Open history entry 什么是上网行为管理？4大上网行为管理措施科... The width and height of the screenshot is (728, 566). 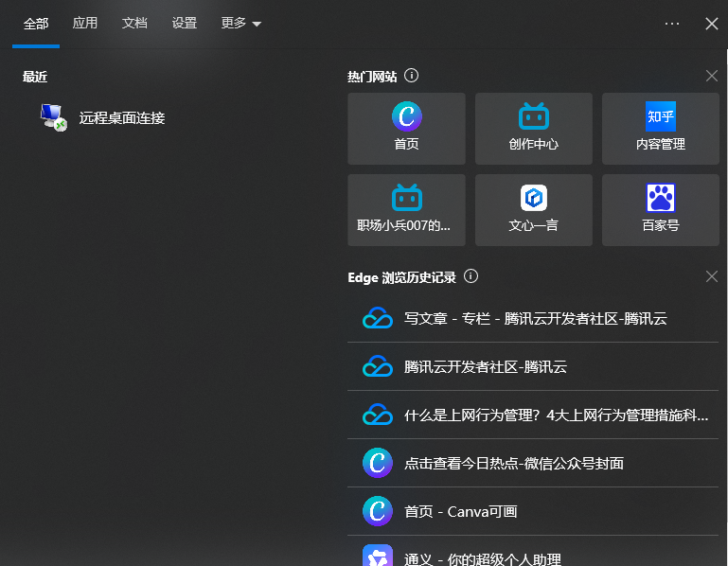pos(533,415)
